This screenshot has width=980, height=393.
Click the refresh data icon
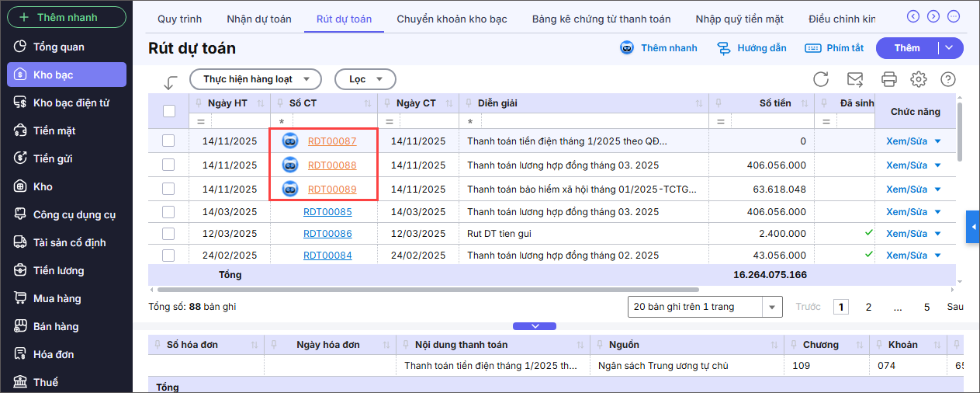pyautogui.click(x=821, y=79)
